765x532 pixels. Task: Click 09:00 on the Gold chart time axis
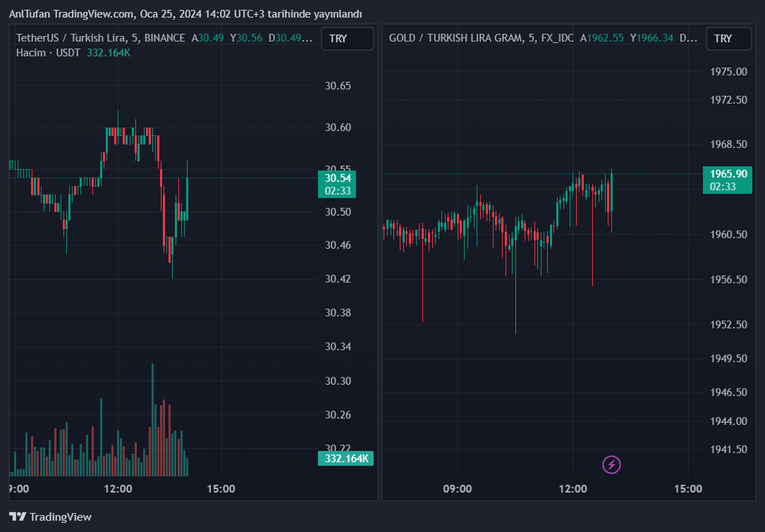457,489
